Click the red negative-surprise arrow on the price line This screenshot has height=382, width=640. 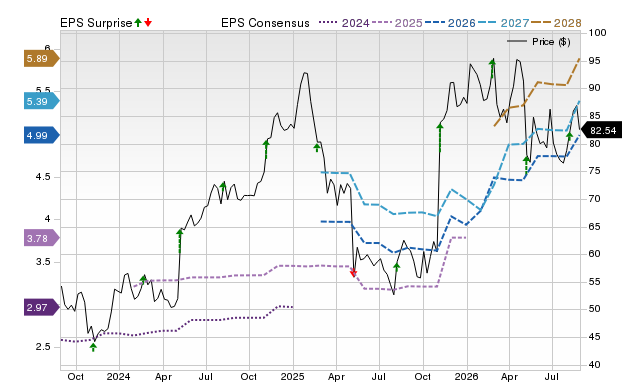pos(353,273)
